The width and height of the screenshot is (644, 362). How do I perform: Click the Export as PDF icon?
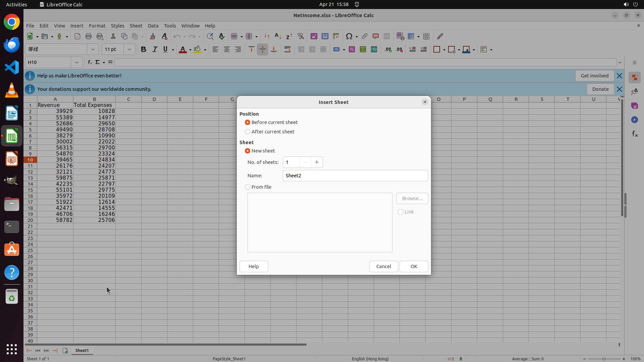(x=77, y=36)
